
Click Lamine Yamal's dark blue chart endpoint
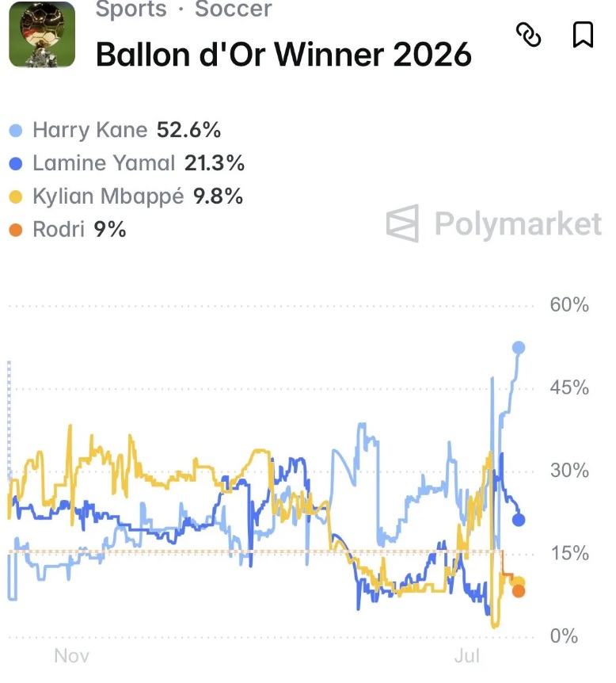(x=519, y=520)
